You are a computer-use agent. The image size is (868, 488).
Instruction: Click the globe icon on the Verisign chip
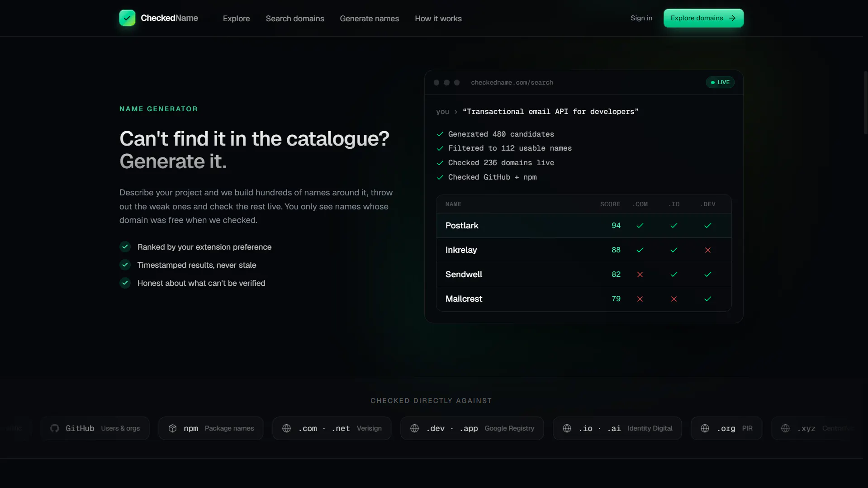(x=286, y=428)
